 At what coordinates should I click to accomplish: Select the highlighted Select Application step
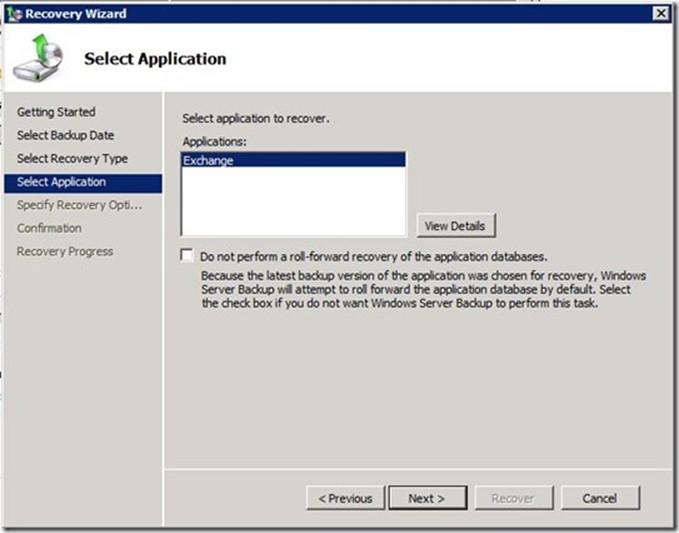(61, 182)
